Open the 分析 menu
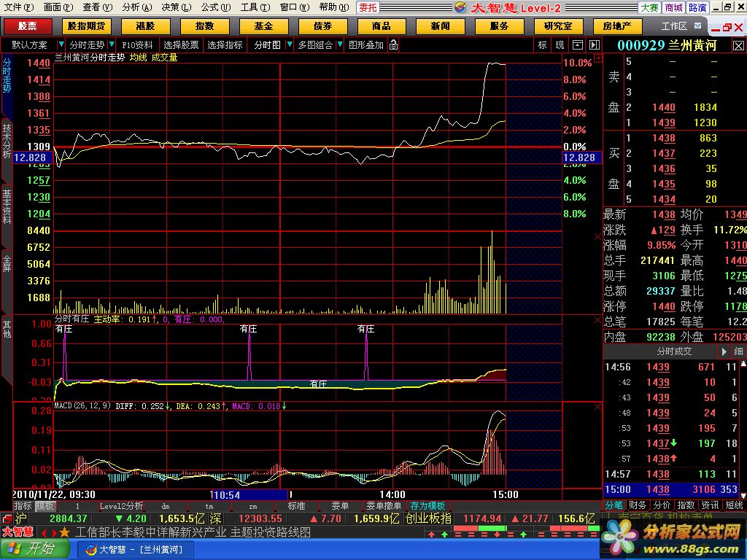This screenshot has height=560, width=747. coord(136,7)
